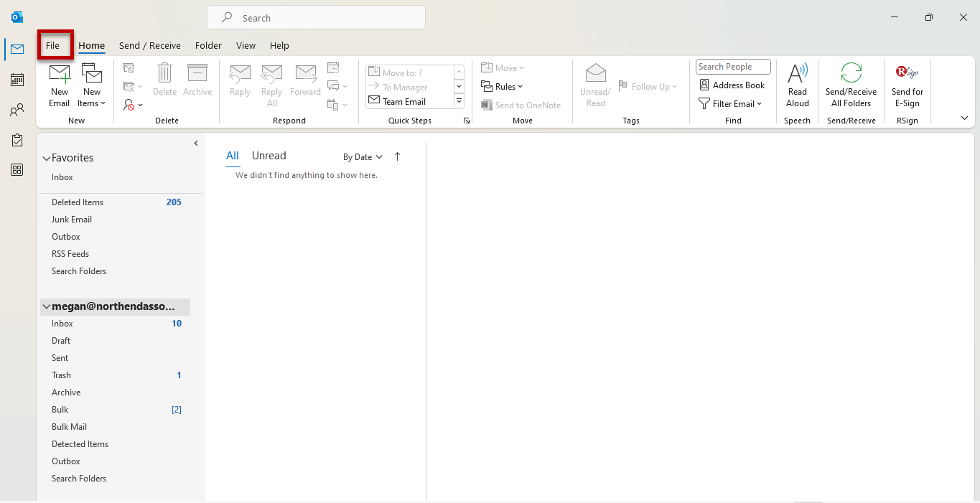
Task: Open the Address Book
Action: tap(732, 85)
